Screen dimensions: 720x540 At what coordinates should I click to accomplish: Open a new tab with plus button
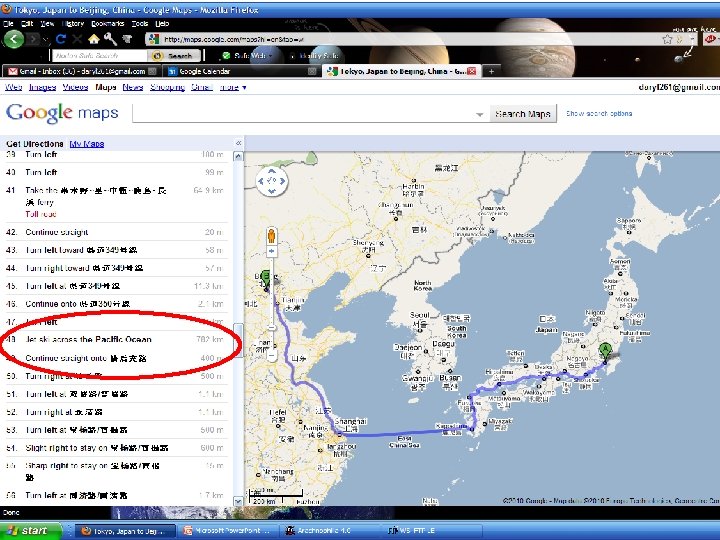pyautogui.click(x=491, y=71)
